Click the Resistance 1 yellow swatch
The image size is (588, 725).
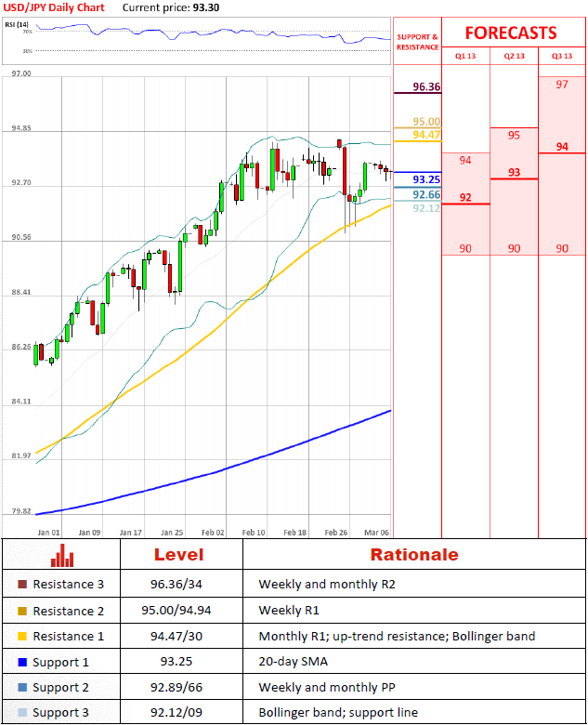(22, 636)
